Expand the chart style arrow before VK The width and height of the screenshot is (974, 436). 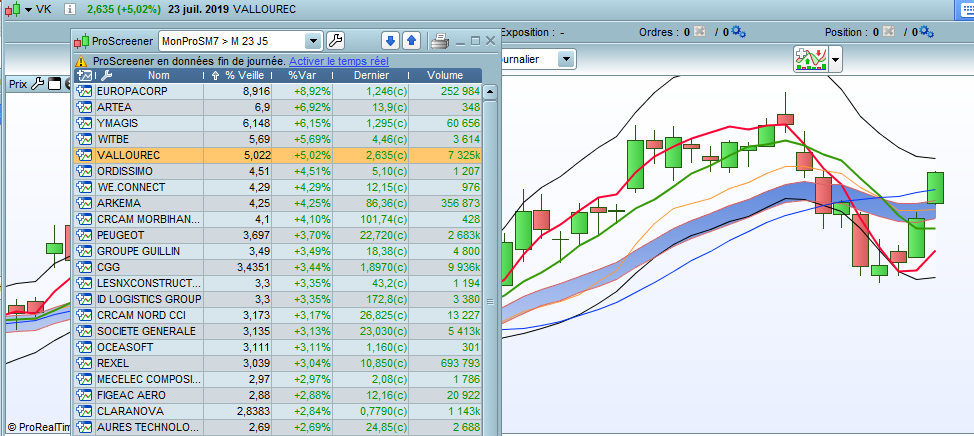[x=29, y=9]
